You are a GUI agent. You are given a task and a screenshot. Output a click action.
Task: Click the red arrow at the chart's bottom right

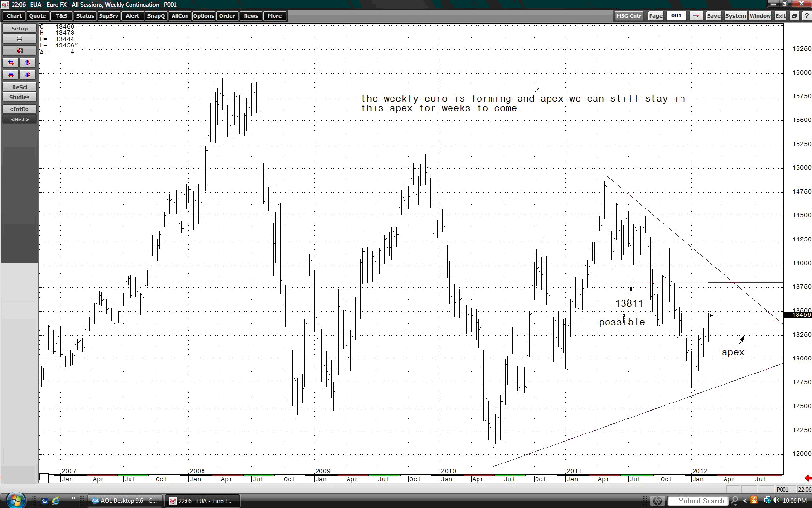[808, 478]
